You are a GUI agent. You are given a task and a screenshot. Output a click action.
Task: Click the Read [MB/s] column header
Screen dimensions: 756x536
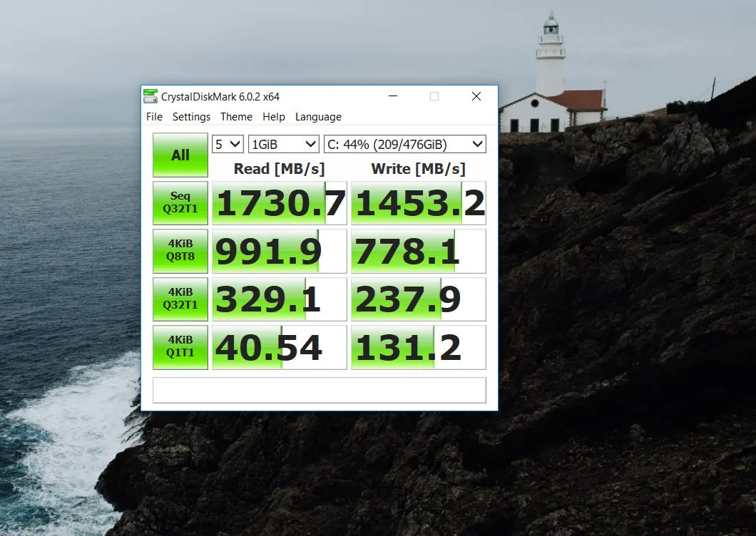[279, 169]
